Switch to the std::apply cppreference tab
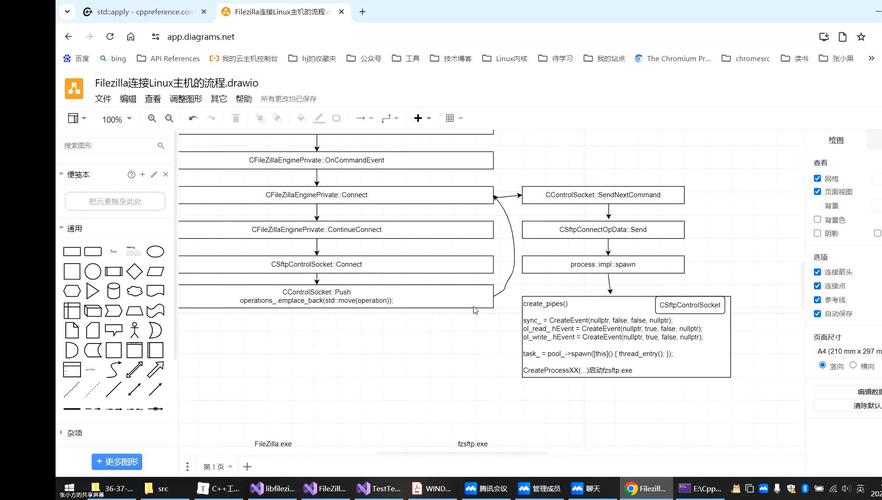The width and height of the screenshot is (882, 500). click(144, 11)
